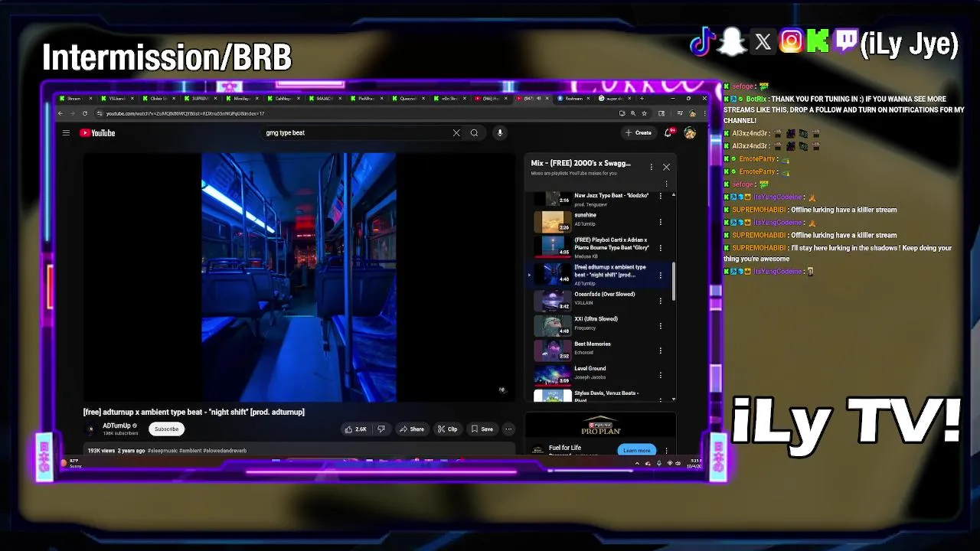Open the TikTok icon in overlay header
The width and height of the screenshot is (980, 551).
pos(702,42)
